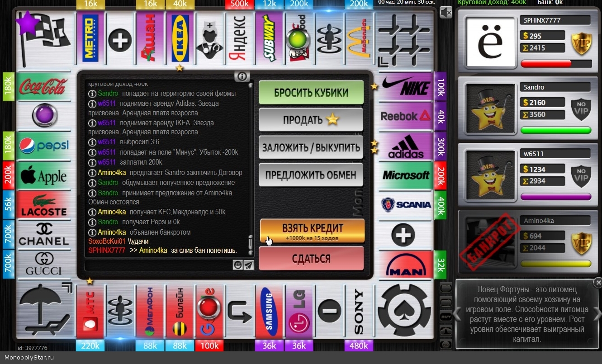602x364 pixels.
Task: Click the Продать star button
Action: (311, 120)
